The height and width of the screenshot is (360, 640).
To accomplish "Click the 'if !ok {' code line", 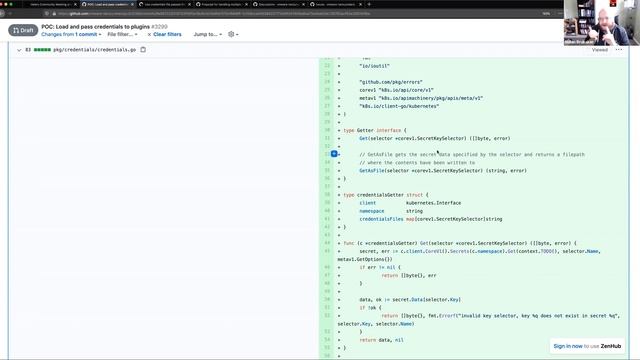I will (x=370, y=307).
